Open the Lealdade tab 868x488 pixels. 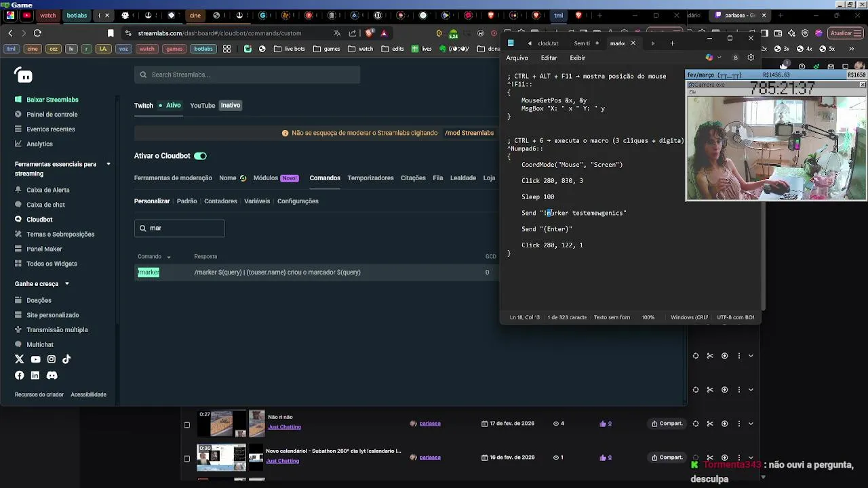(463, 178)
